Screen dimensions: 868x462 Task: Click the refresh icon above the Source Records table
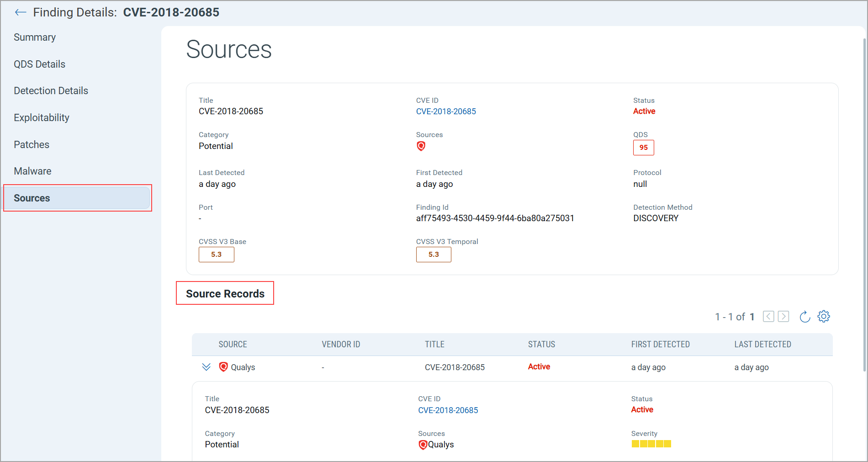[x=805, y=316]
